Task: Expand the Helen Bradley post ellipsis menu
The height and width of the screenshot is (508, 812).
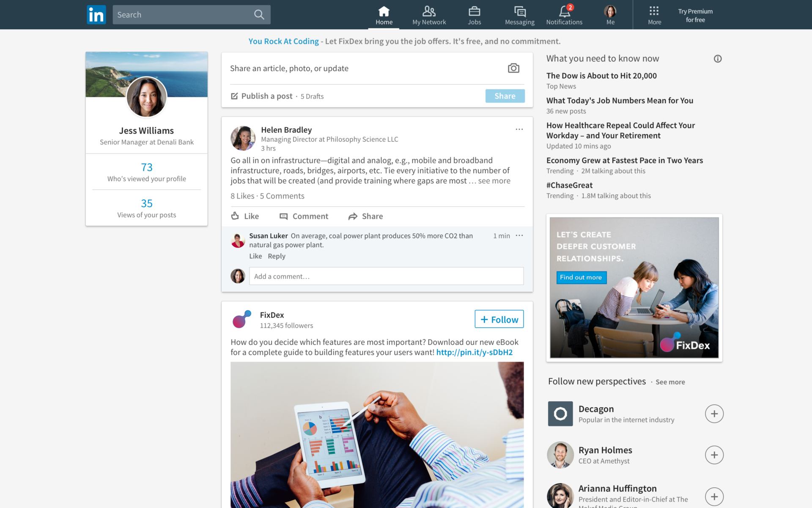Action: 519,130
